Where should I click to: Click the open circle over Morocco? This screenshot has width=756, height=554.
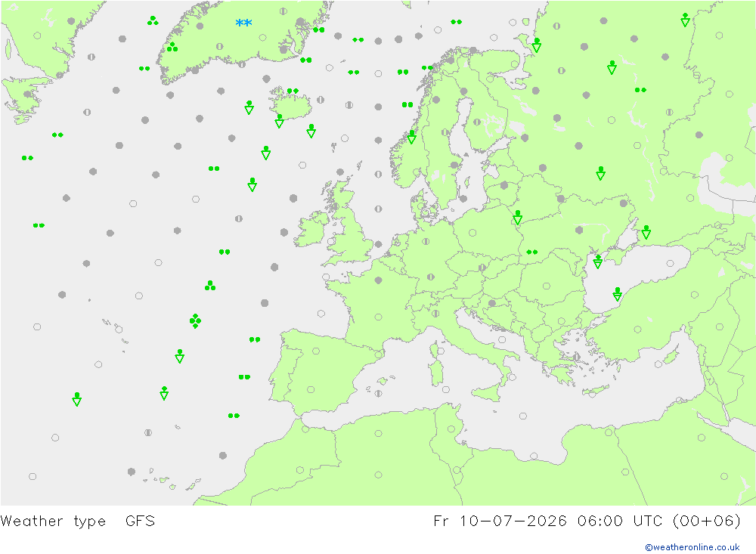(x=300, y=470)
